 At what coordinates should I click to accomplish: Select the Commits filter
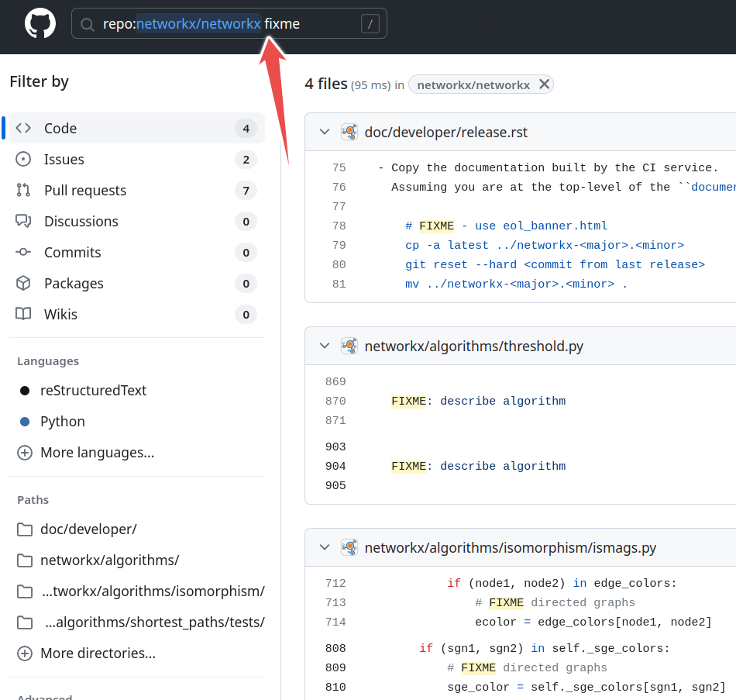point(137,252)
